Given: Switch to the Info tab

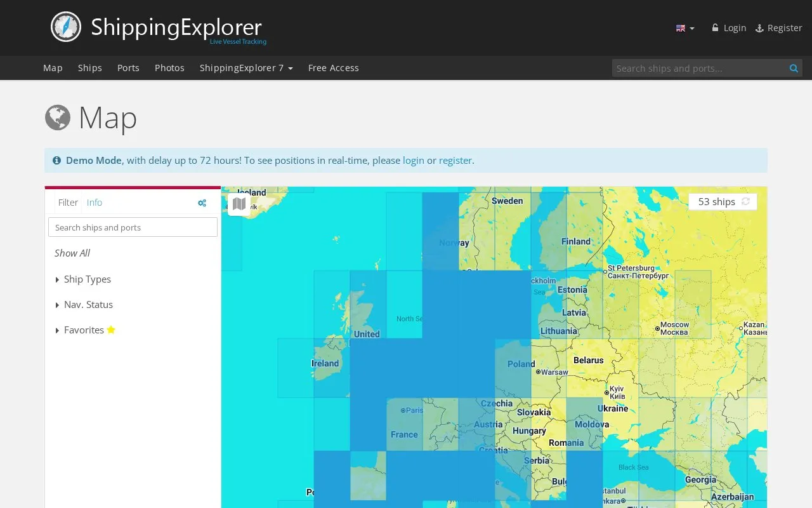Looking at the screenshot, I should click(x=95, y=203).
